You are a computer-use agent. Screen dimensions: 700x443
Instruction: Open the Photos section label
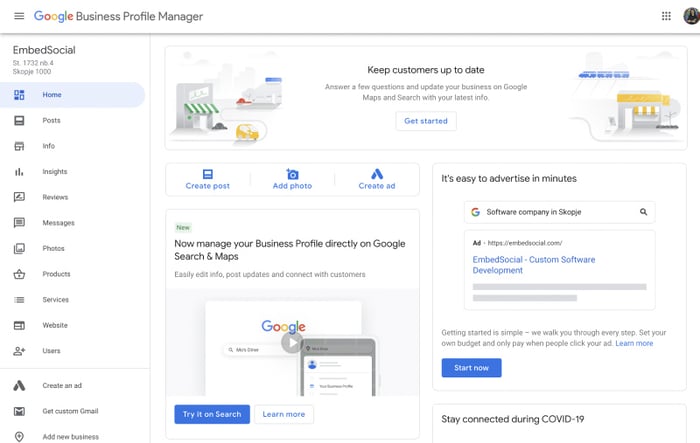pos(54,248)
